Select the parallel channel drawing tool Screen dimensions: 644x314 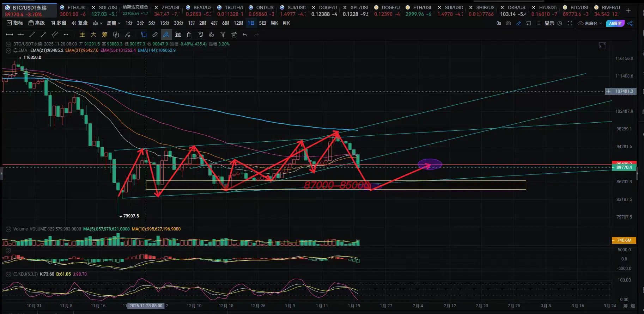(55, 35)
